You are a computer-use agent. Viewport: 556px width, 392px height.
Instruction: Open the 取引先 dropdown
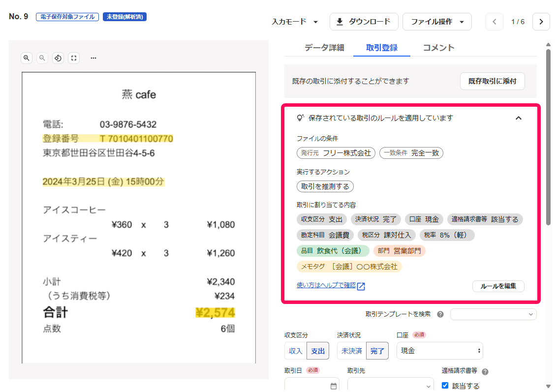pos(390,385)
